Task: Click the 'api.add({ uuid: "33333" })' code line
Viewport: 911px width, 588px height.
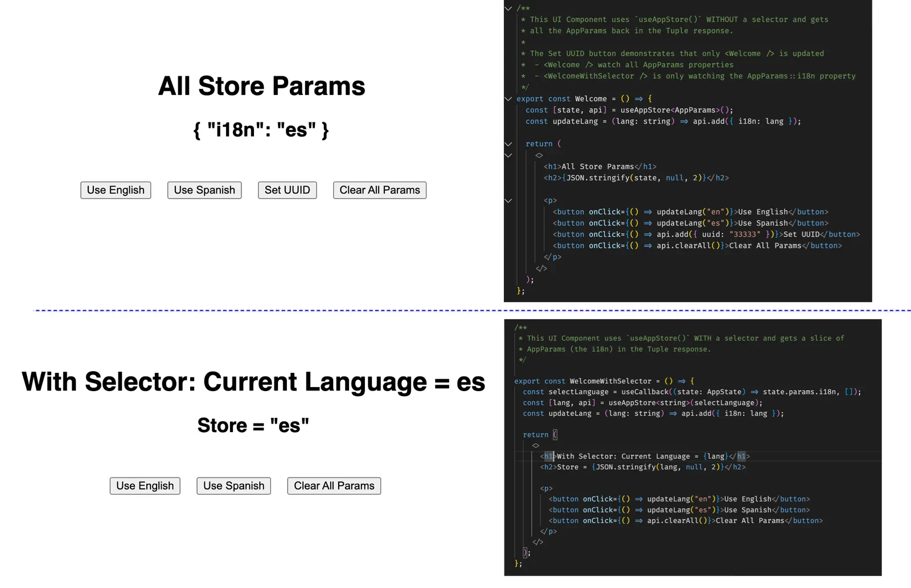Action: (x=707, y=235)
